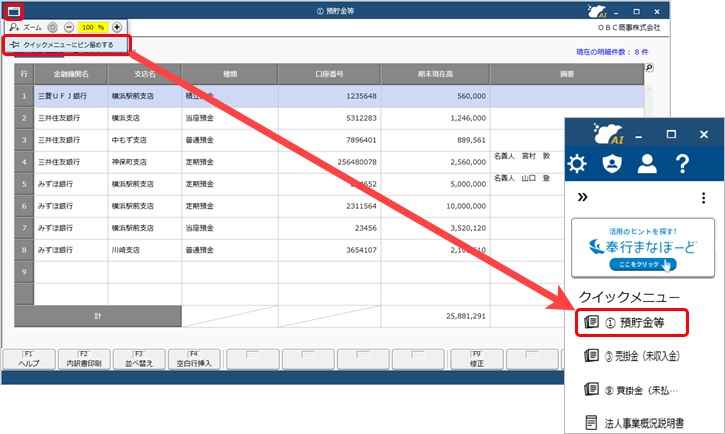The image size is (725, 434).
Task: Click 川崎支店 cell
Action: click(145, 250)
